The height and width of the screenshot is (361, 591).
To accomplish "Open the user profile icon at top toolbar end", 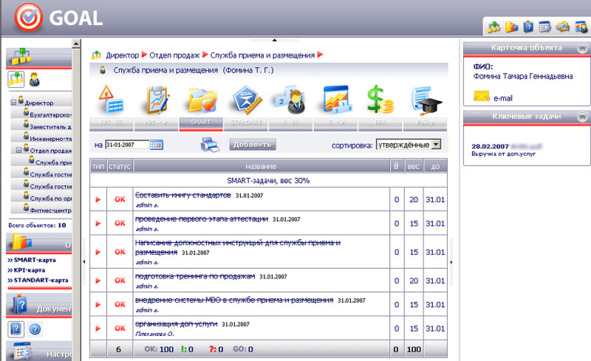I will click(x=581, y=27).
